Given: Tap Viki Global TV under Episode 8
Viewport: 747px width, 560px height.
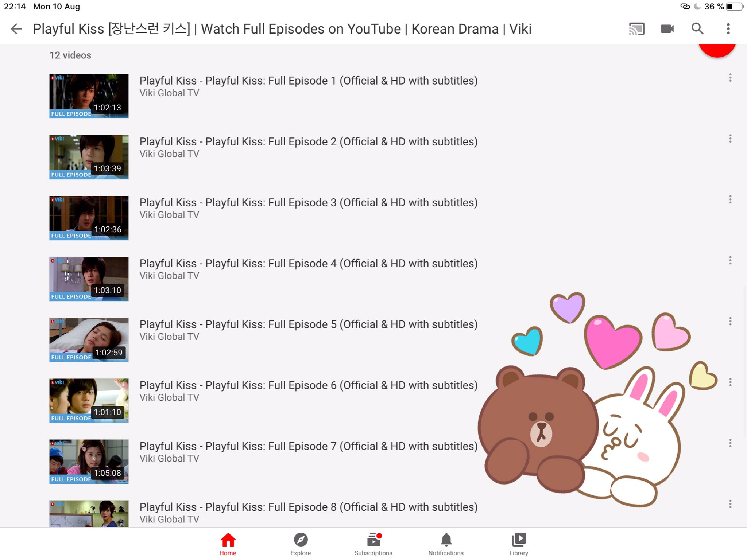Looking at the screenshot, I should pyautogui.click(x=169, y=519).
